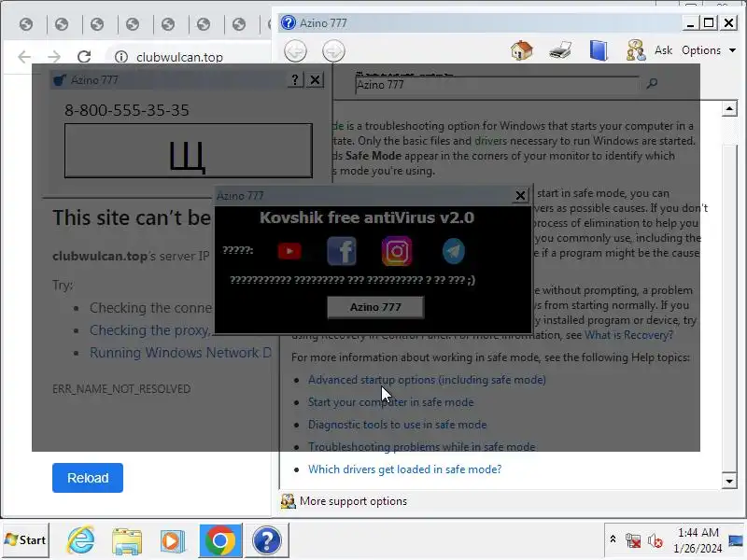747x560 pixels.
Task: Switch to Chrome on taskbar
Action: tap(220, 540)
